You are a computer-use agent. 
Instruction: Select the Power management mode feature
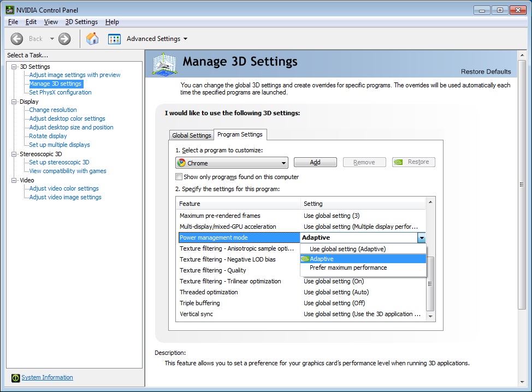239,237
